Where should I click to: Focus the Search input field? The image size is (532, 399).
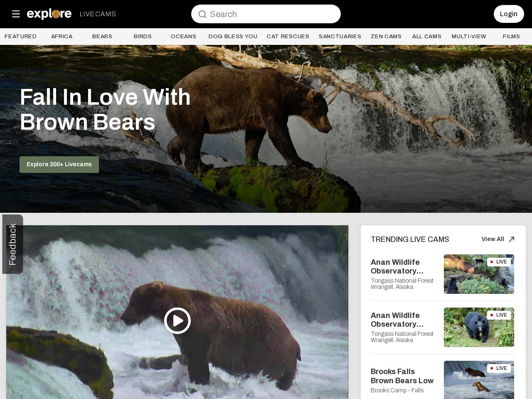pyautogui.click(x=266, y=14)
